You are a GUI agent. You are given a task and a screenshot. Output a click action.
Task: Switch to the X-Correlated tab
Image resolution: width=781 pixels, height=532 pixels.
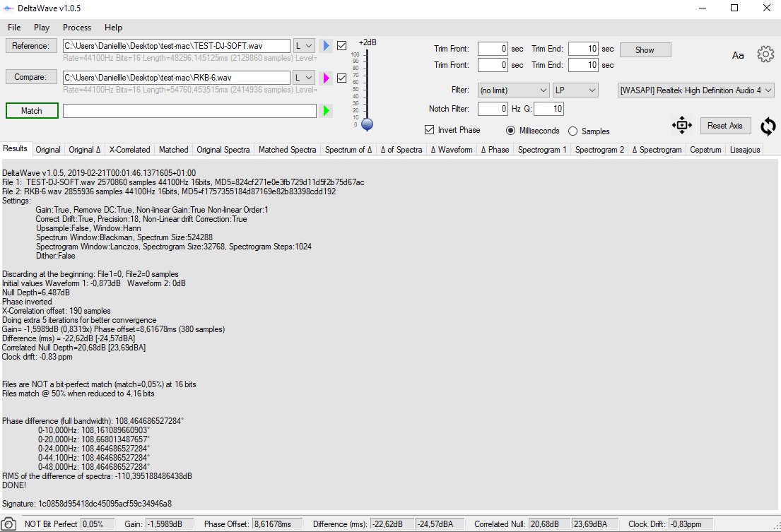(129, 149)
